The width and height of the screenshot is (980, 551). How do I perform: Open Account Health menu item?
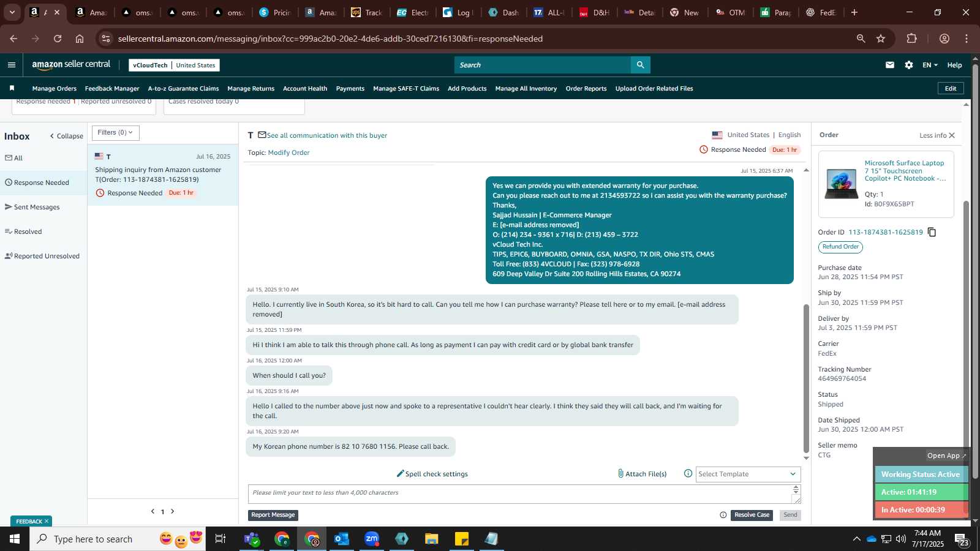tap(305, 89)
